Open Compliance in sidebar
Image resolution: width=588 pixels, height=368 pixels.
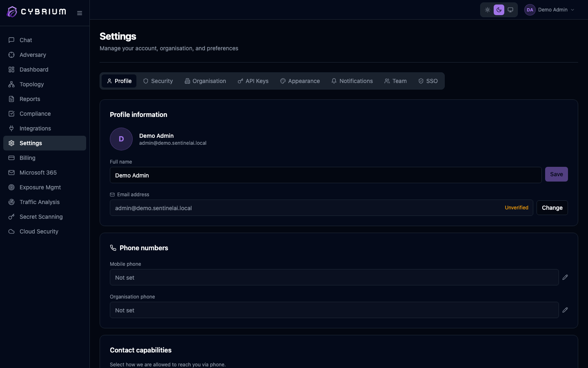pos(45,114)
